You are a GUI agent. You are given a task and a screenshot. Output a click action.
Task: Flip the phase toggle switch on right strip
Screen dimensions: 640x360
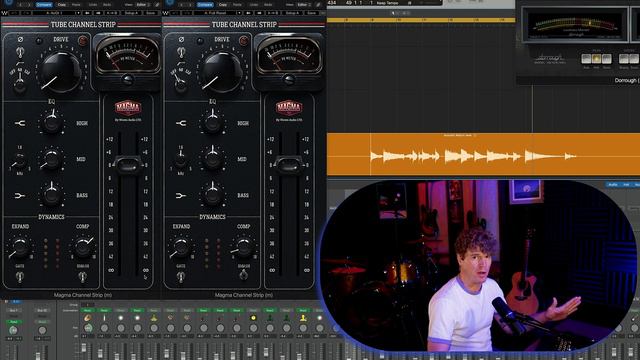[x=181, y=52]
